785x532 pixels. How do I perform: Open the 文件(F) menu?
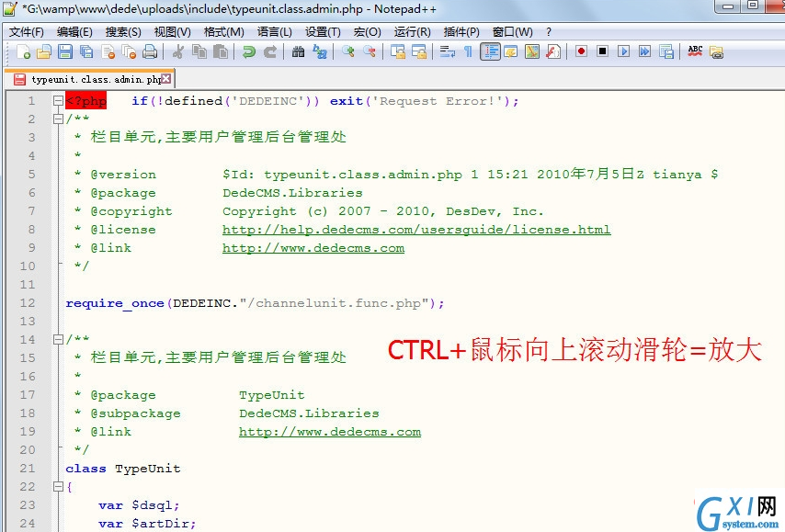27,32
